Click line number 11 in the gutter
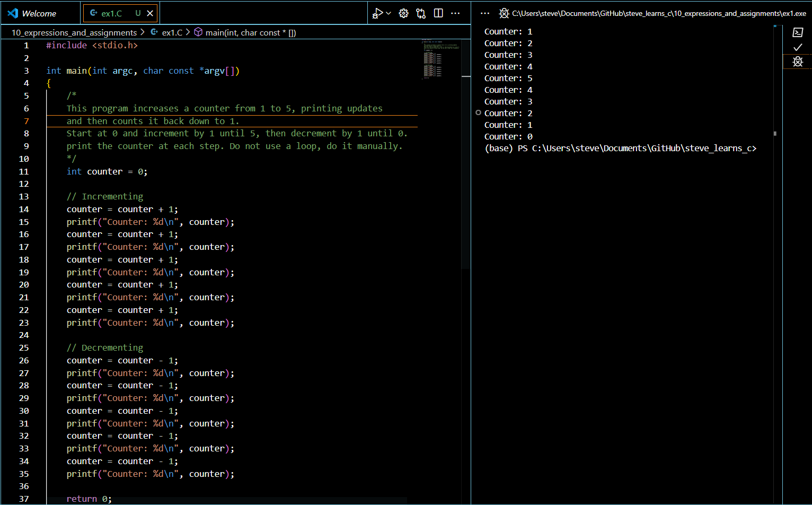The image size is (812, 505). tap(24, 171)
